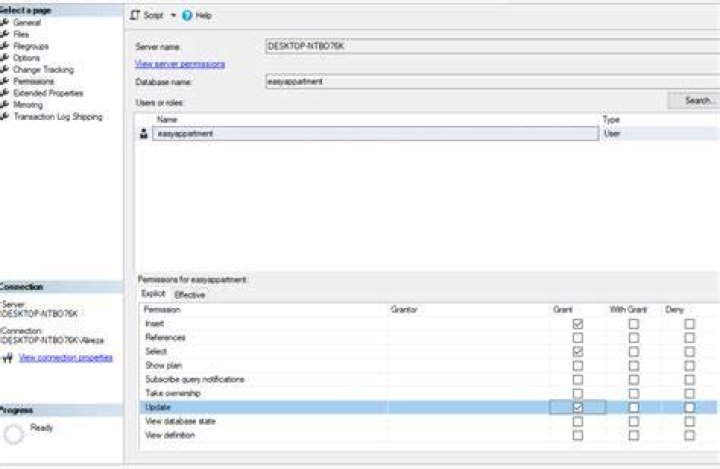Follow the View connection properties link

click(66, 358)
